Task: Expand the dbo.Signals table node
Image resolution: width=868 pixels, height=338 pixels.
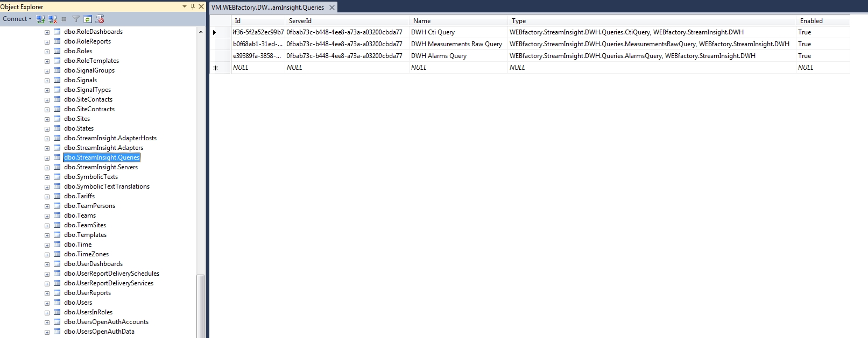Action: point(47,81)
